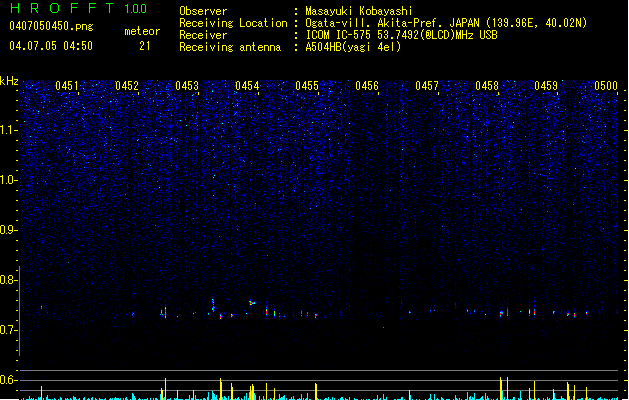Click the A504HB(yagi 4el) antenna text
This screenshot has height=400, width=629.
[x=353, y=47]
